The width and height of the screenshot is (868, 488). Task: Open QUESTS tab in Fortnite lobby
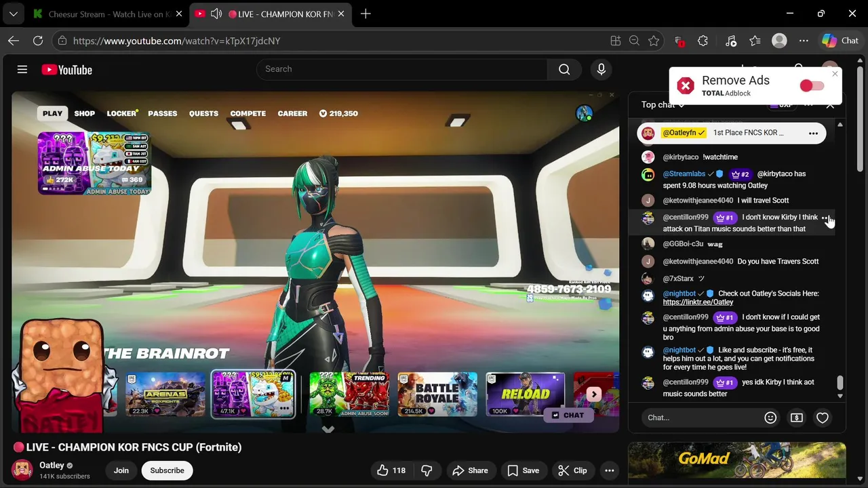click(x=203, y=113)
